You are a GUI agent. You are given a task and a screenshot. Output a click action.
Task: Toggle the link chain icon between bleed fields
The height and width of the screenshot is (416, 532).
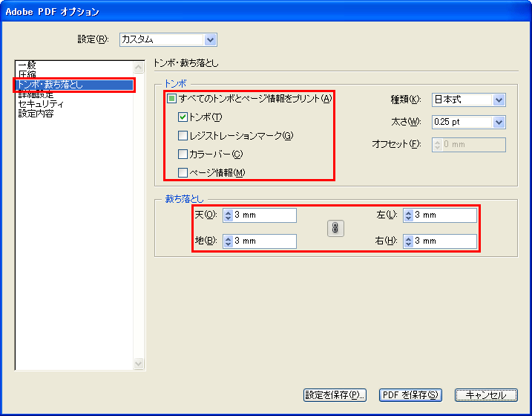pyautogui.click(x=335, y=228)
